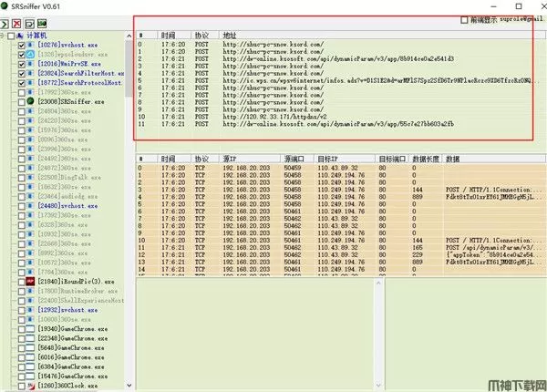This screenshot has height=392, width=547.
Task: Uncheck the [10276]svchost.exe checkbox
Action: click(x=22, y=44)
